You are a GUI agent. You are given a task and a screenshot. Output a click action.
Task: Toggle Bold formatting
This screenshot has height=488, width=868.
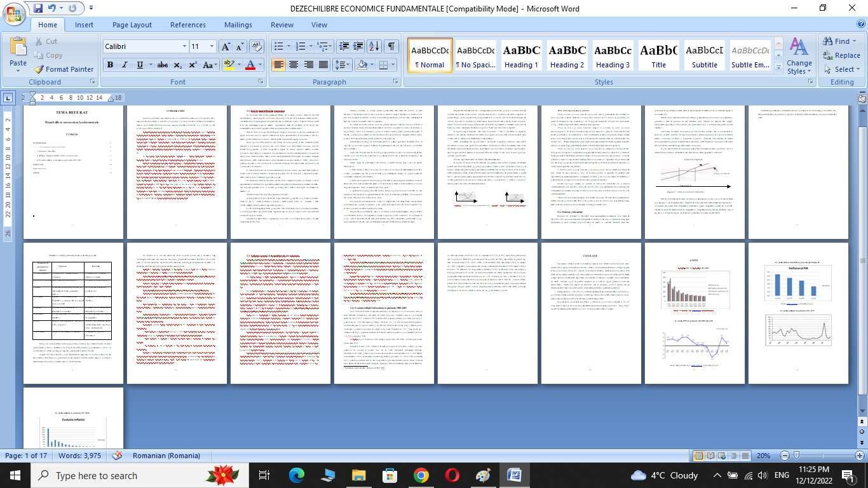110,65
